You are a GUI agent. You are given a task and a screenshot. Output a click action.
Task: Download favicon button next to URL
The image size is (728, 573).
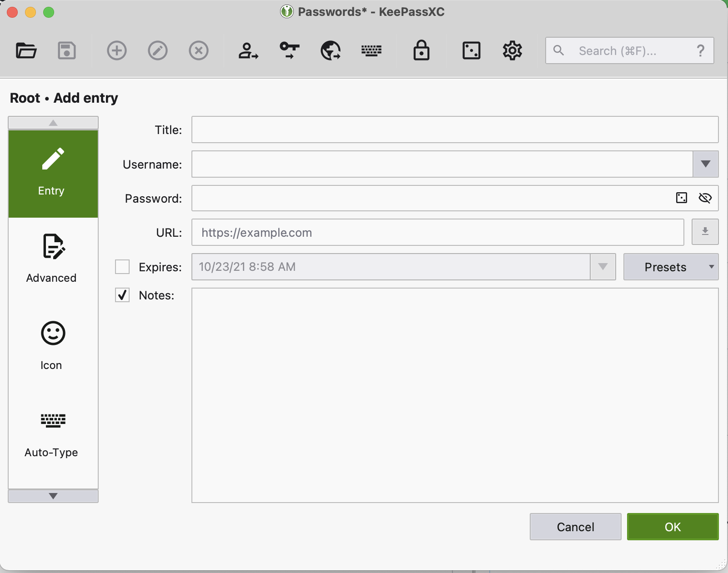[x=705, y=232]
